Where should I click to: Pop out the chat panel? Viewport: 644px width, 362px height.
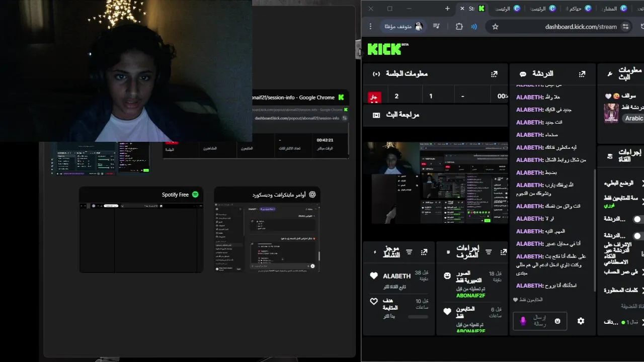tap(582, 74)
